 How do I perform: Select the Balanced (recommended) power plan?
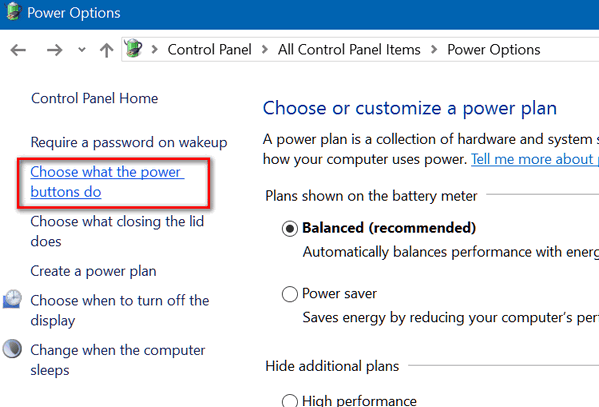290,229
